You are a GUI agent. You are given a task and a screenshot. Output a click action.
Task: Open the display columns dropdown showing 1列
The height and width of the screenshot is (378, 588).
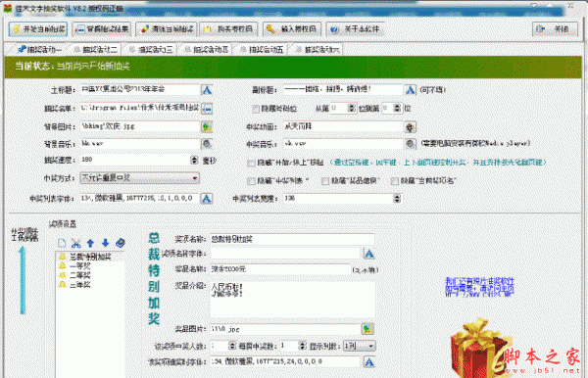click(x=360, y=346)
